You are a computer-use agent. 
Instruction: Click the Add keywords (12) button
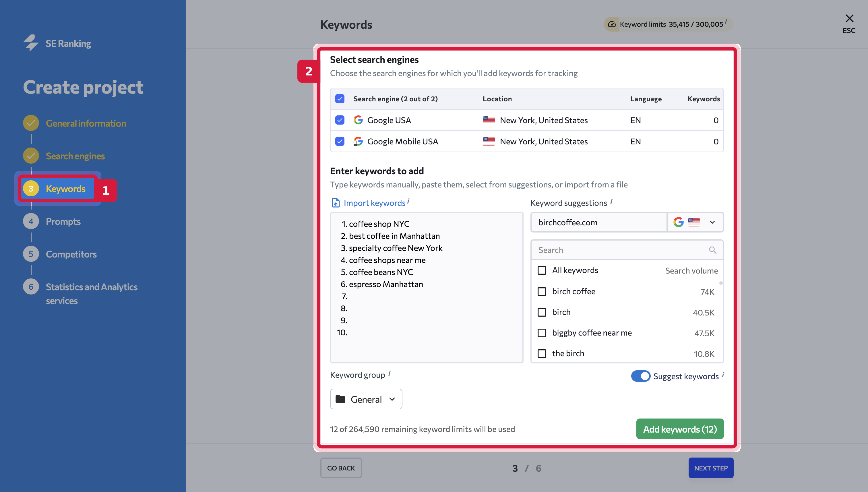[x=680, y=429]
